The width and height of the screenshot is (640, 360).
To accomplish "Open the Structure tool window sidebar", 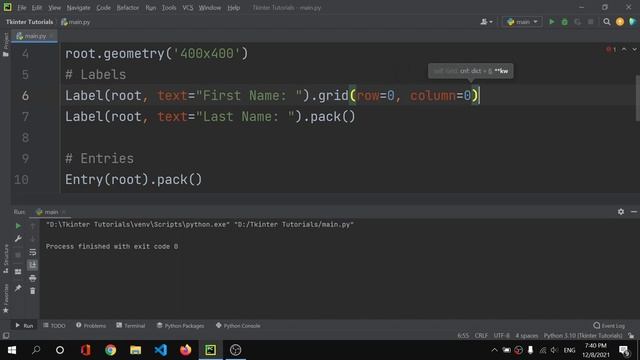I will pyautogui.click(x=5, y=258).
